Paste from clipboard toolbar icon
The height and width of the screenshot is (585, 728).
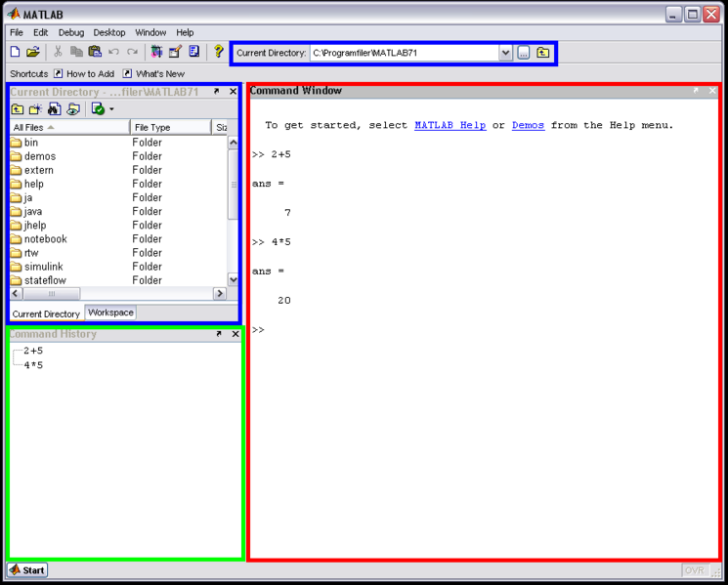pyautogui.click(x=95, y=52)
